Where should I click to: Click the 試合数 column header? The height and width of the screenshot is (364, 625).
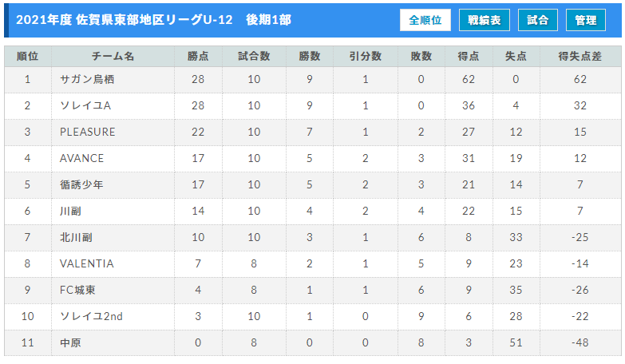pyautogui.click(x=254, y=56)
